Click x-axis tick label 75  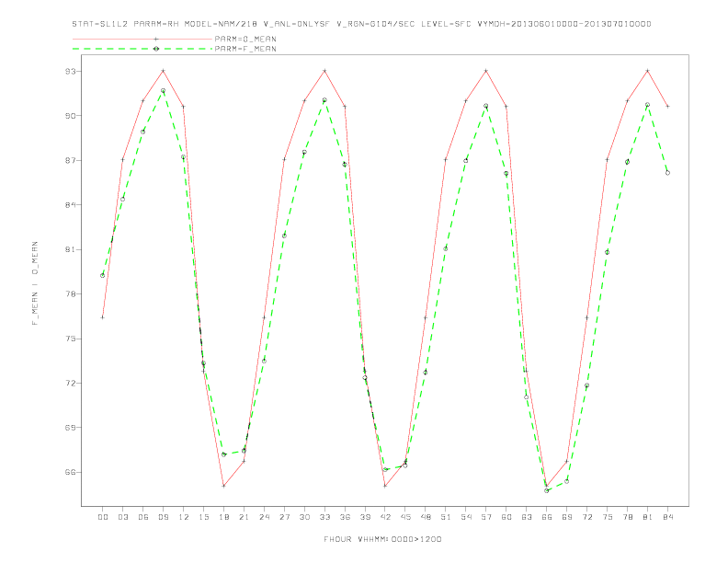point(608,517)
